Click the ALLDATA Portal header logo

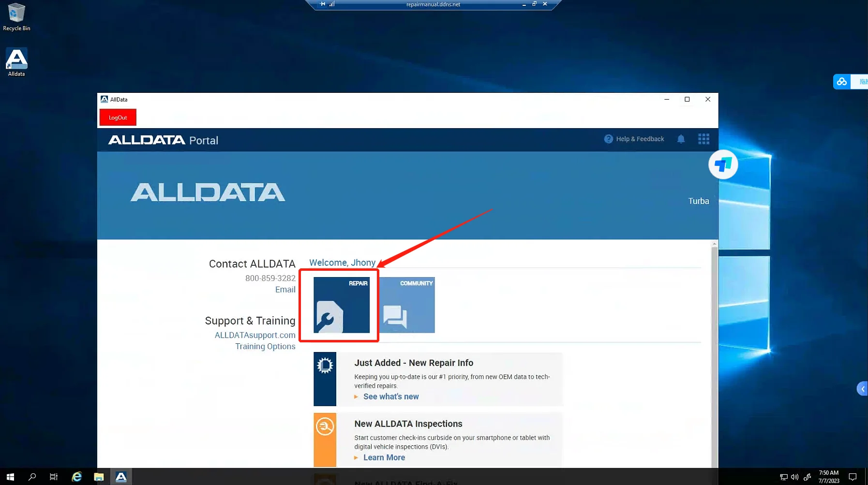click(x=163, y=140)
